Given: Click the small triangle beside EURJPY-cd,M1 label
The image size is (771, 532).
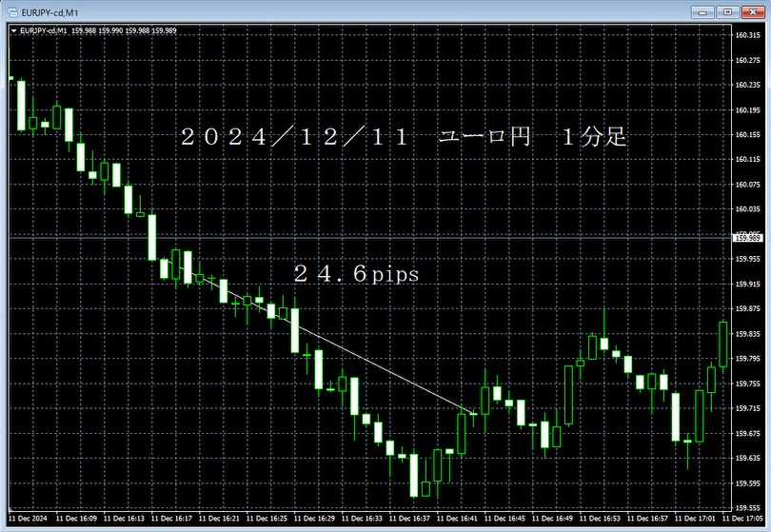Looking at the screenshot, I should point(13,30).
